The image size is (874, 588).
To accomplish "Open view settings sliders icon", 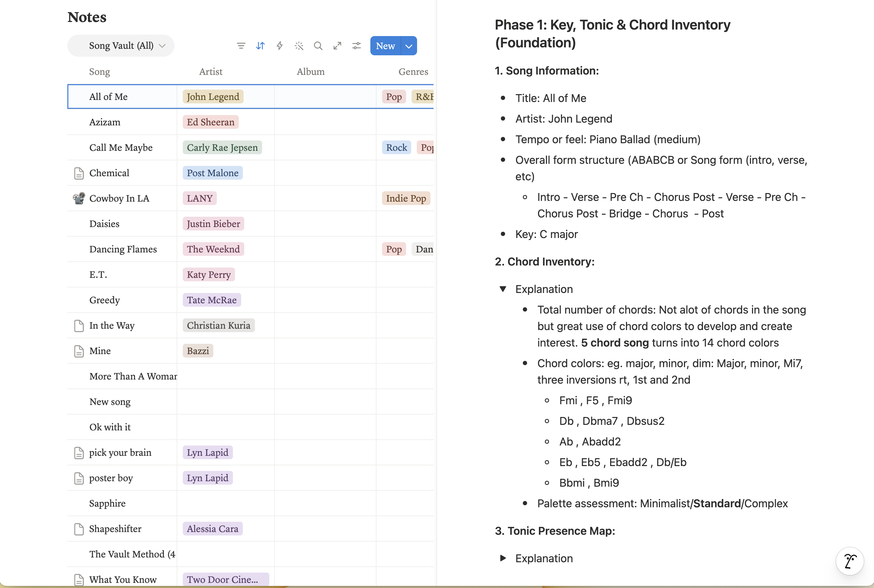I will point(357,46).
